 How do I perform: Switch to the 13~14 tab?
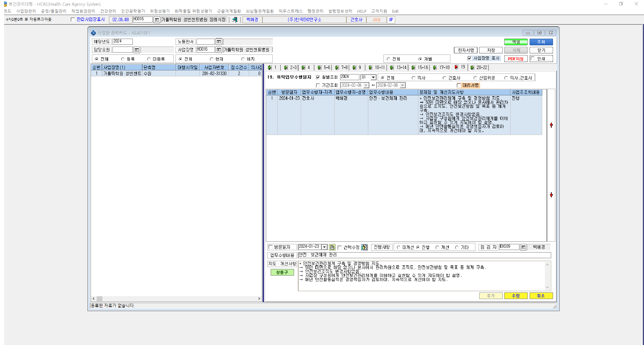pos(399,67)
